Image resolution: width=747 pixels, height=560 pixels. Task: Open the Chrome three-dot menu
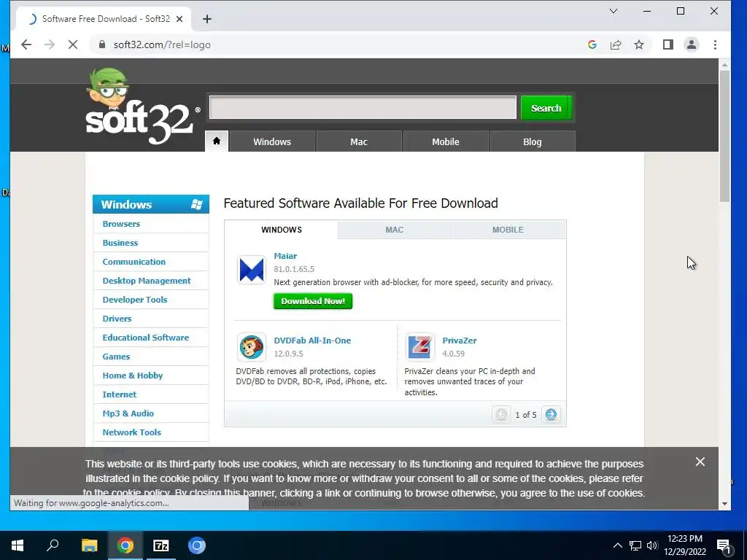[715, 44]
